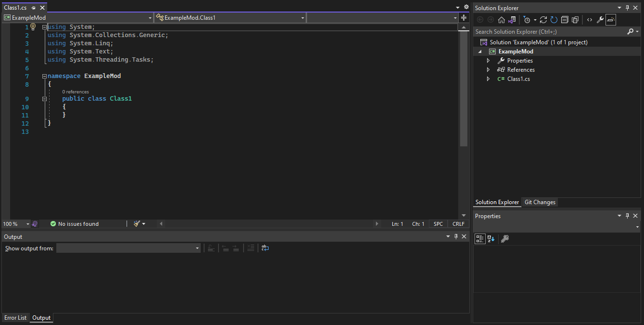Click the search magnifier icon in Solution Explorer
The width and height of the screenshot is (644, 325).
point(631,31)
